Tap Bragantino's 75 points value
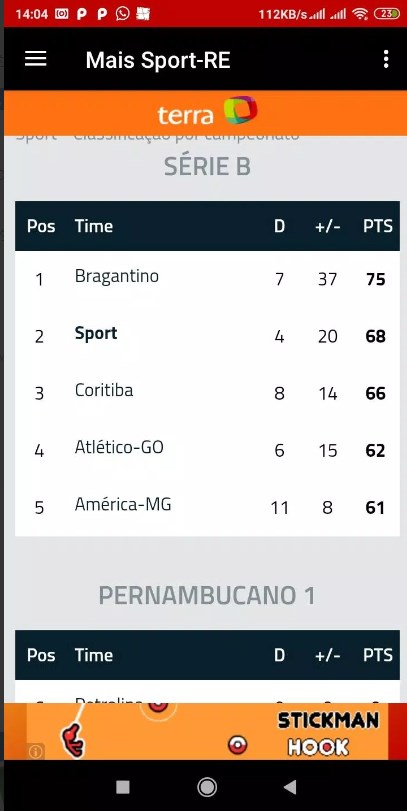This screenshot has height=811, width=407. (375, 279)
